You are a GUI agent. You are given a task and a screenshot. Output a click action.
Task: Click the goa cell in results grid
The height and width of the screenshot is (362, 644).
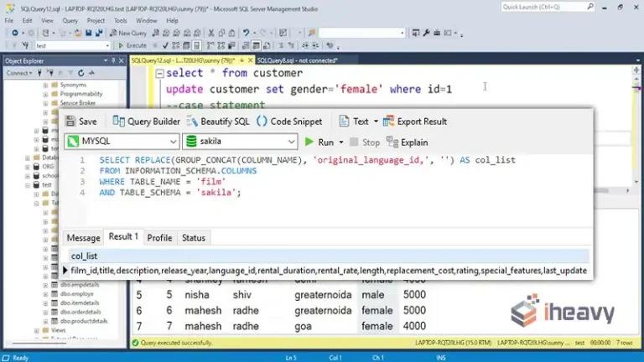pos(303,326)
